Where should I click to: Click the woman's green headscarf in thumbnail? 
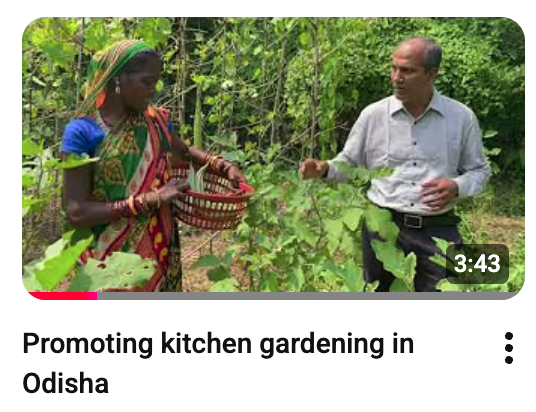click(x=113, y=63)
